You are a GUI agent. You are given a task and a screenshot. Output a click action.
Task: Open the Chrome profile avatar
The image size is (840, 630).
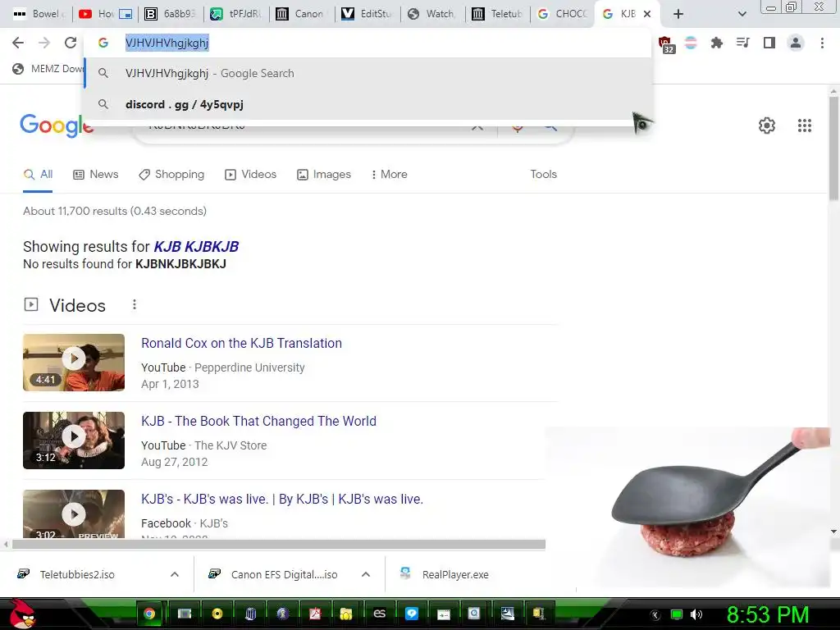(x=796, y=43)
